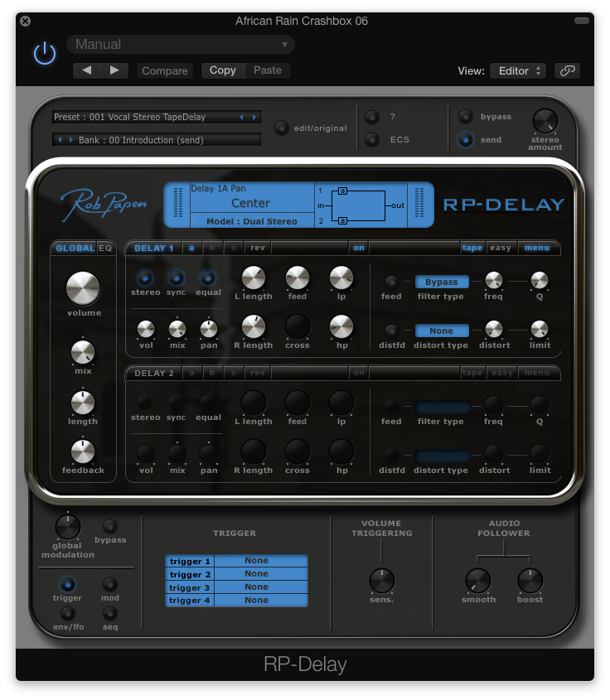Image resolution: width=610 pixels, height=700 pixels.
Task: Enable the ECS LED button
Action: pyautogui.click(x=372, y=140)
